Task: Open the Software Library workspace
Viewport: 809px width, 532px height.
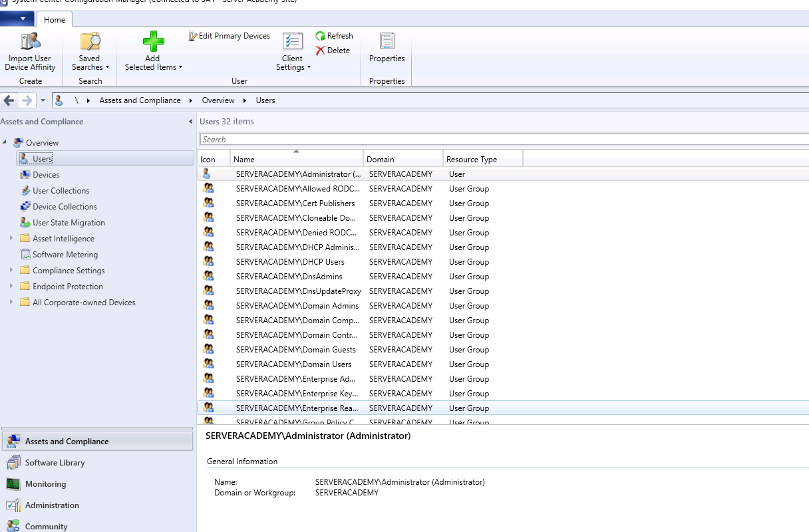Action: pyautogui.click(x=98, y=463)
